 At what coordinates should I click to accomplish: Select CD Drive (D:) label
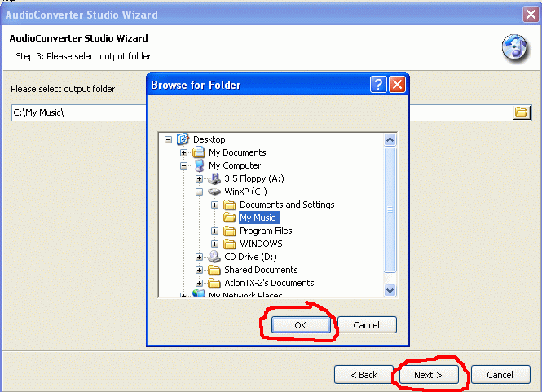(250, 257)
